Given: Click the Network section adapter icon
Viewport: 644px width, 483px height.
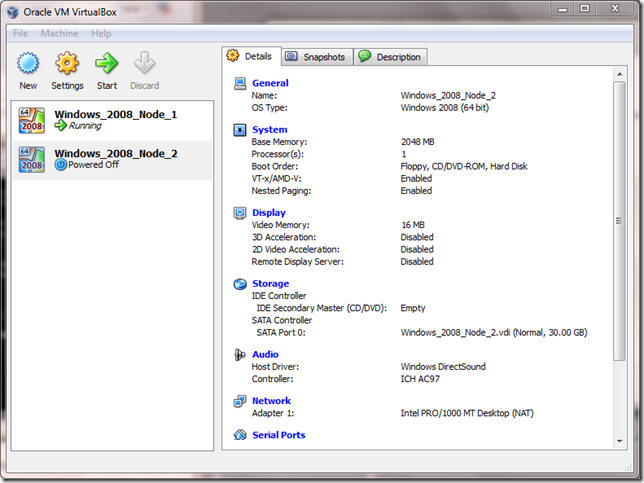Looking at the screenshot, I should (x=240, y=401).
